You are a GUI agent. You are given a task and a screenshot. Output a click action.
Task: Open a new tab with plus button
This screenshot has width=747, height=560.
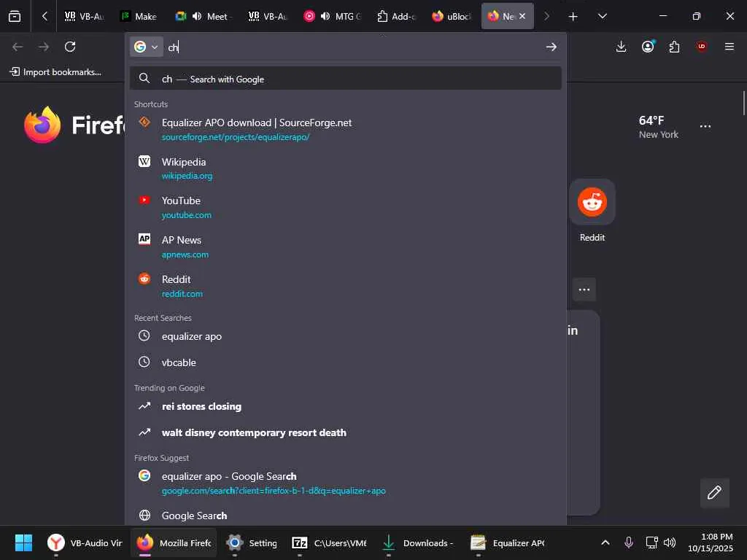click(x=573, y=16)
